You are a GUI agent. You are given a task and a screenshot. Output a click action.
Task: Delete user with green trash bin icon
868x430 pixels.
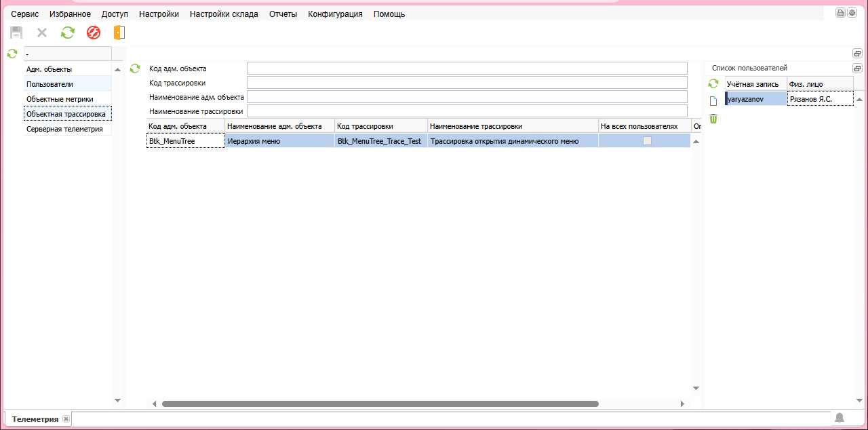[x=713, y=119]
